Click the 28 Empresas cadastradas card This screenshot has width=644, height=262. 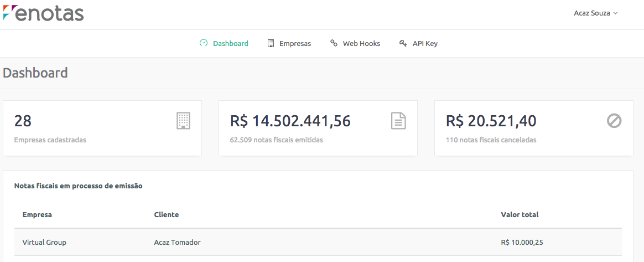(102, 129)
